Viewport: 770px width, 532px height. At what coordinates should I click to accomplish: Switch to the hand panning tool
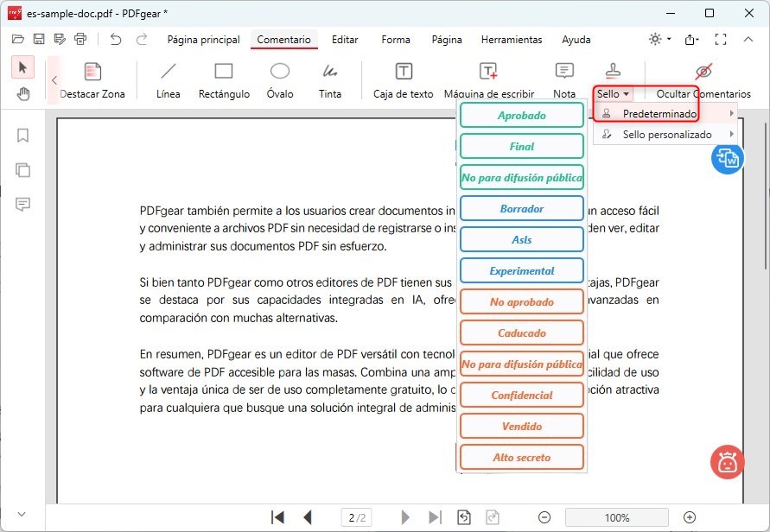tap(22, 93)
